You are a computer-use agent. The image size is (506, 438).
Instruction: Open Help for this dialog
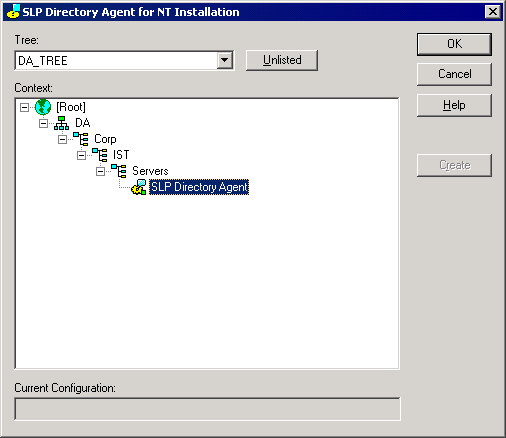click(x=454, y=105)
